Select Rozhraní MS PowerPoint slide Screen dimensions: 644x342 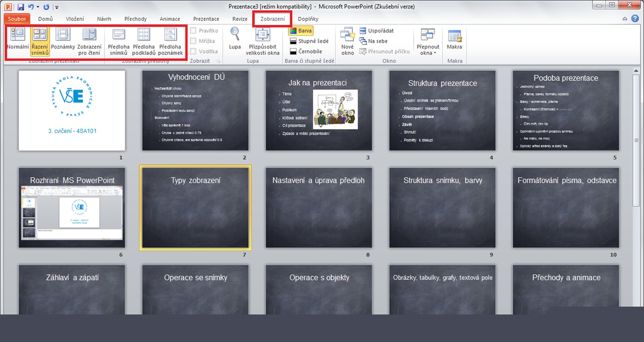pos(72,207)
